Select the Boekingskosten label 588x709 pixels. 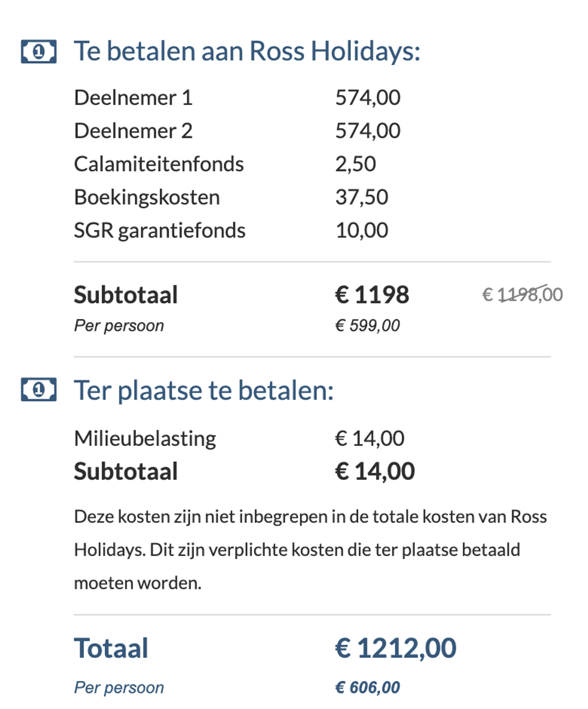click(147, 197)
